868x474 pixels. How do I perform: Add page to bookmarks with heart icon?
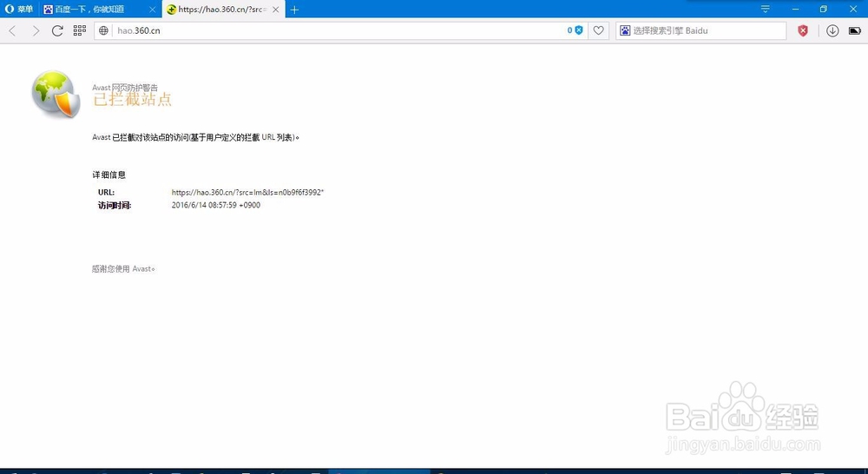click(598, 30)
